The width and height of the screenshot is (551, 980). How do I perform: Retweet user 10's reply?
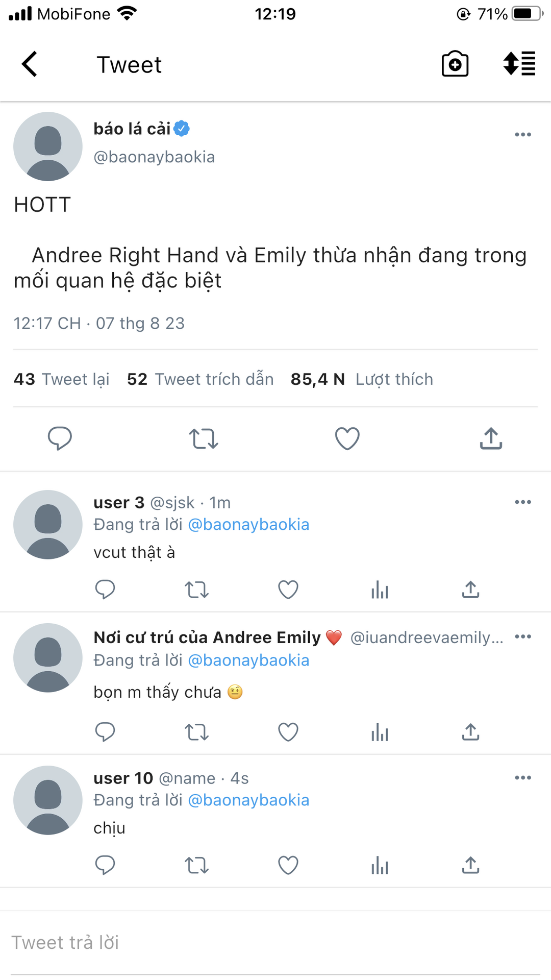196,865
